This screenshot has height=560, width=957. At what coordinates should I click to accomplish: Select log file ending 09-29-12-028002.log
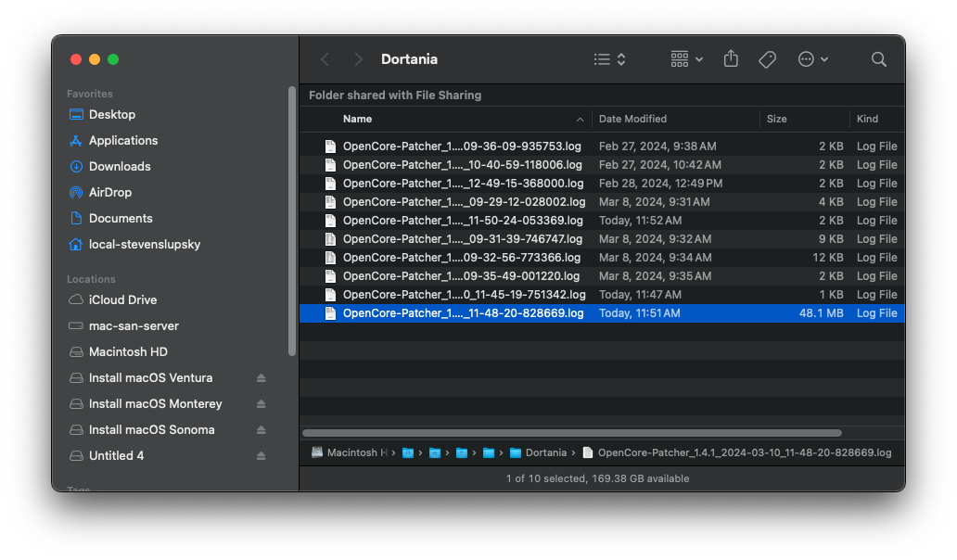[x=602, y=202]
